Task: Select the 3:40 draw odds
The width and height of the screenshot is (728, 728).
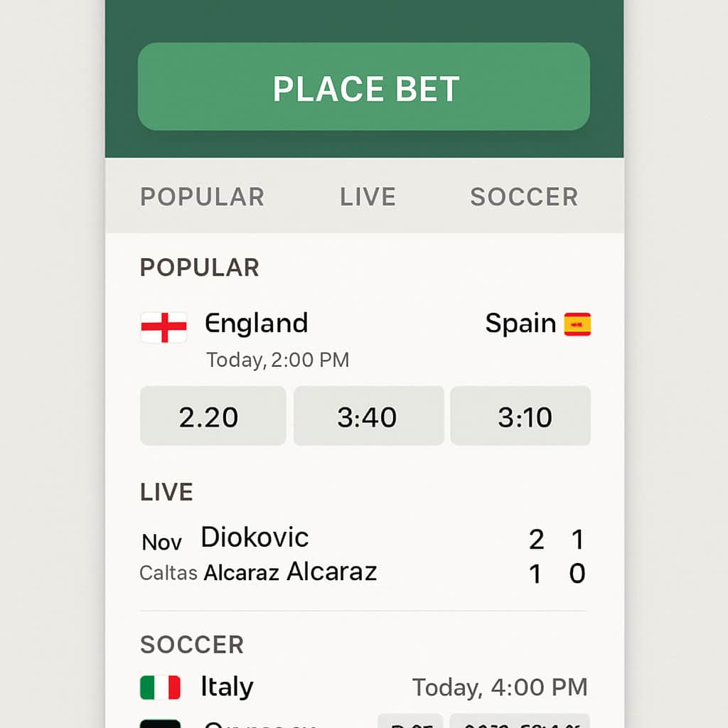Action: click(x=369, y=415)
